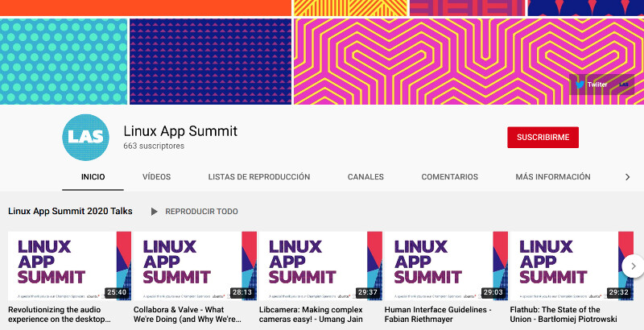Click Reproducir todo text link
This screenshot has width=644, height=330.
[x=201, y=212]
